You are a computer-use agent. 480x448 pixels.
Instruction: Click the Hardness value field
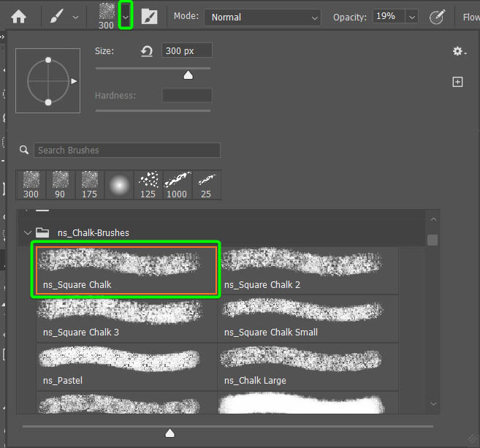[187, 95]
